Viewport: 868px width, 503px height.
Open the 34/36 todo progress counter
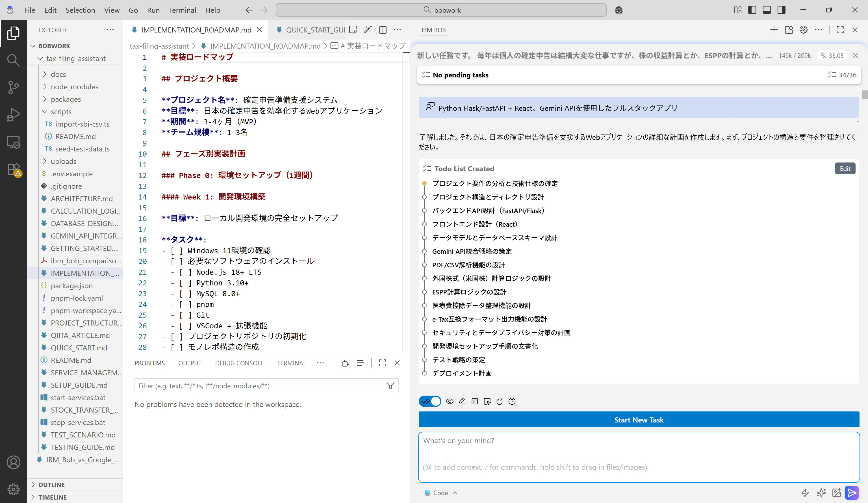(x=842, y=75)
